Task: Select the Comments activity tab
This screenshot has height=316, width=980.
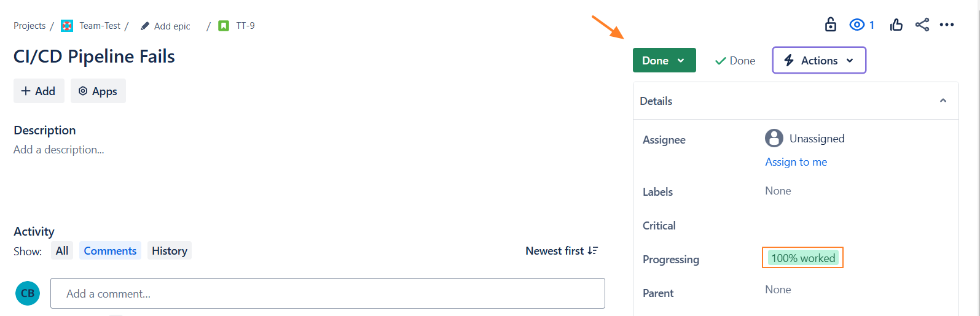Action: tap(110, 250)
